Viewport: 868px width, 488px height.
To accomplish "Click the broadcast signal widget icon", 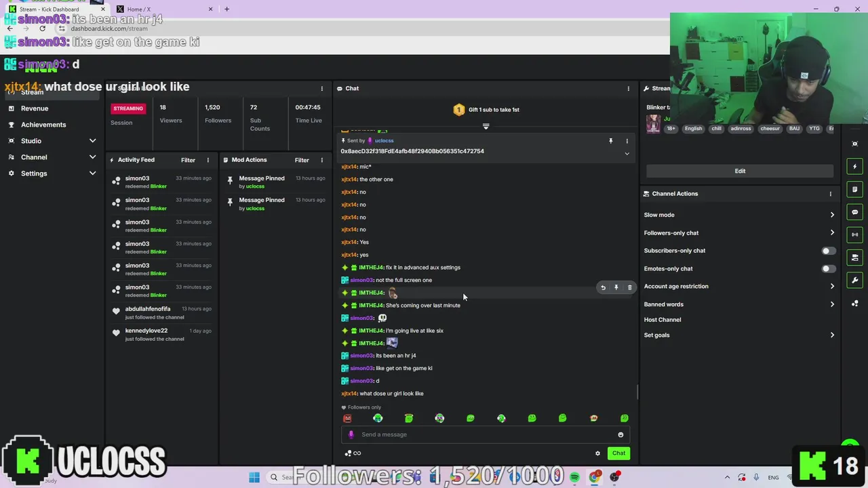I will click(855, 235).
